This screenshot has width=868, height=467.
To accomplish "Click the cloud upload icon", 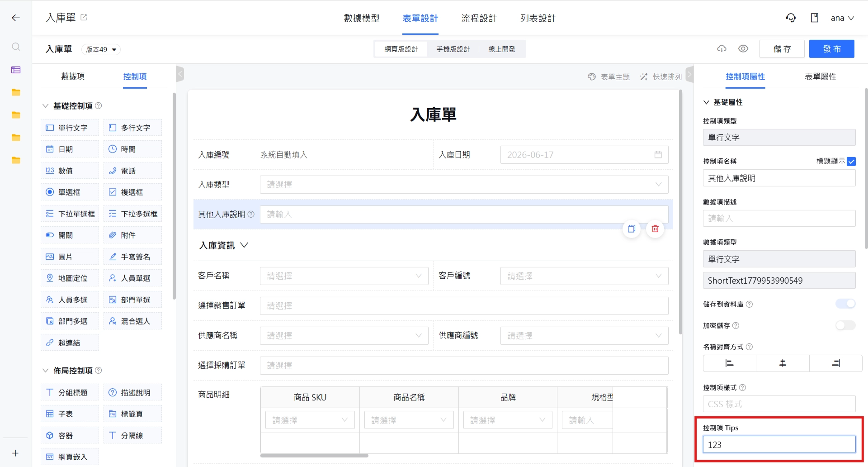I will [722, 48].
